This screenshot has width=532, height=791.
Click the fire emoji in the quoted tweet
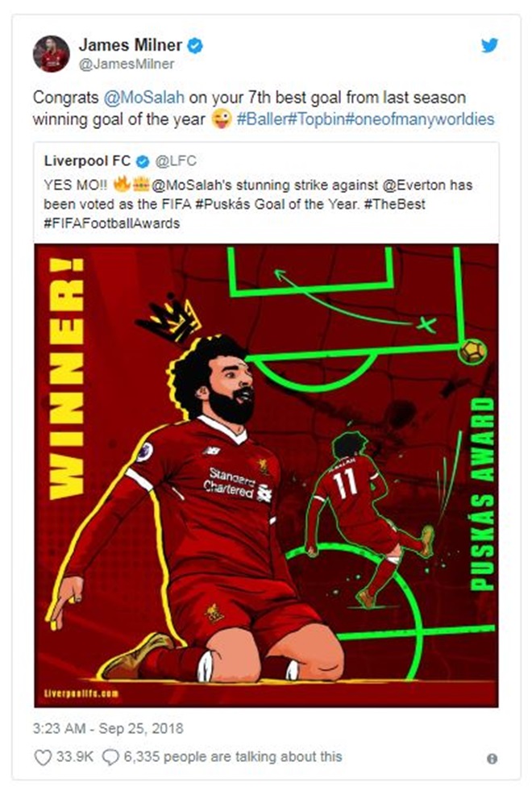point(122,184)
